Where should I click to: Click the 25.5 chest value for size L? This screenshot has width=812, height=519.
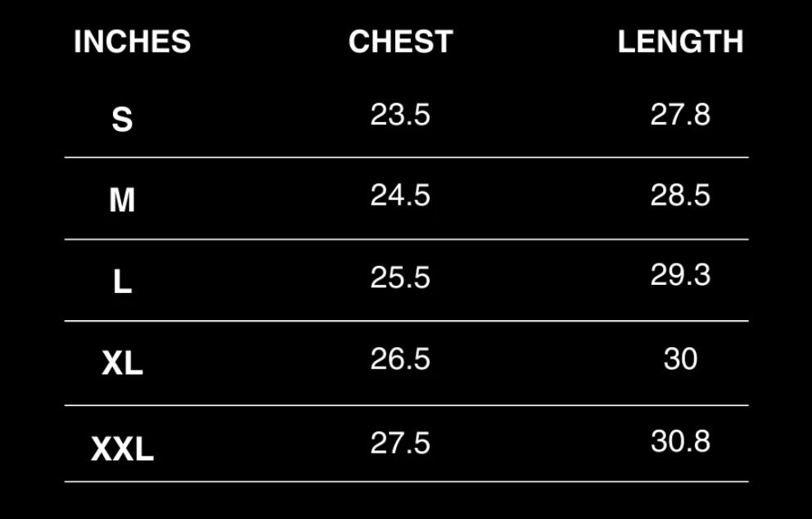(399, 278)
